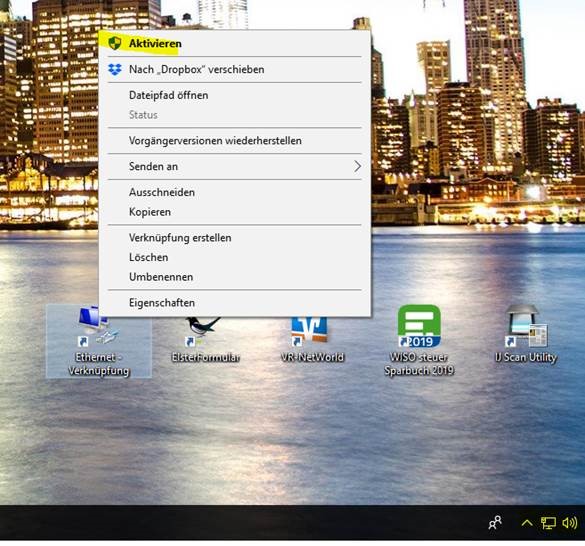Open the ElsterFormular desktop shortcut
Screen dimensions: 585x546
point(205,340)
